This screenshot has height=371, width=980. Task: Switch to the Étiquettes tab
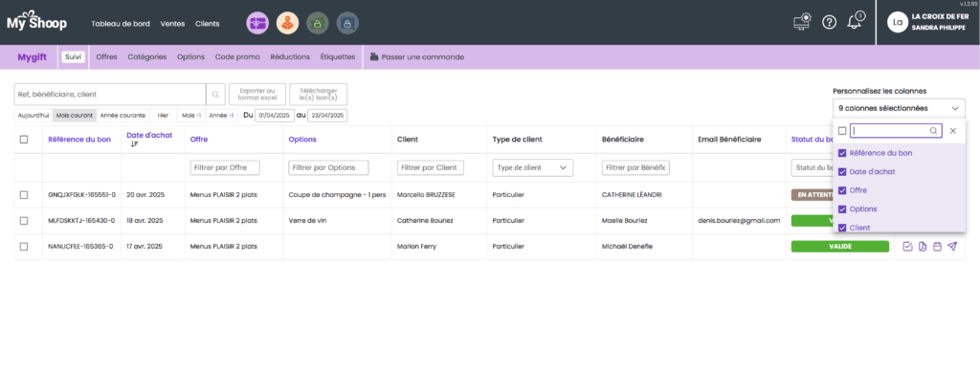point(338,56)
